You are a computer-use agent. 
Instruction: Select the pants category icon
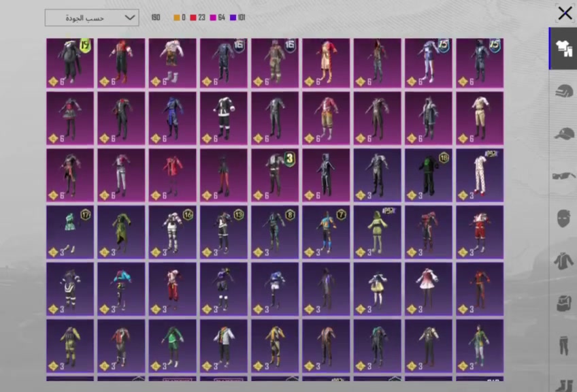click(563, 346)
